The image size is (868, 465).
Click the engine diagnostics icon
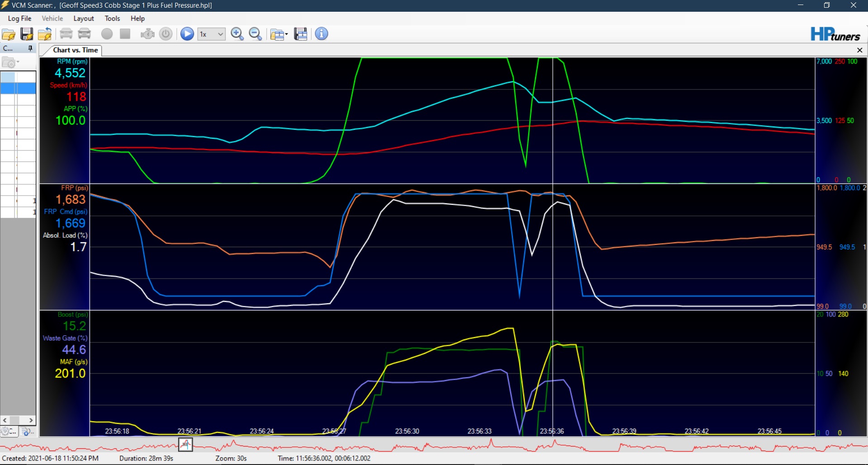pos(147,34)
